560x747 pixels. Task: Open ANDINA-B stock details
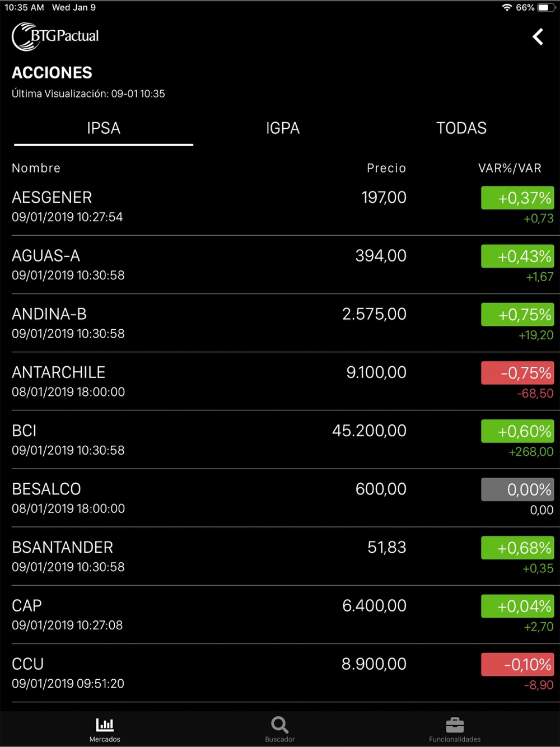[224, 323]
